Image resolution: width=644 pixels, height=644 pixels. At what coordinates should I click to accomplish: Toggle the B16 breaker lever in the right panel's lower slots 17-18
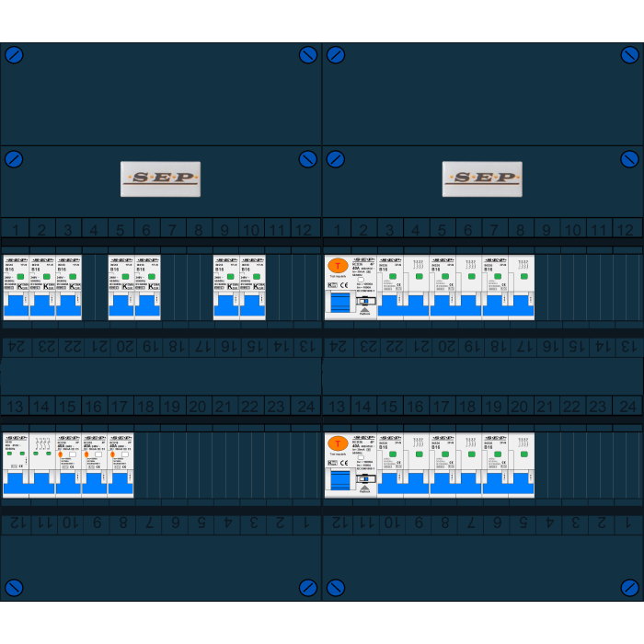456,483
